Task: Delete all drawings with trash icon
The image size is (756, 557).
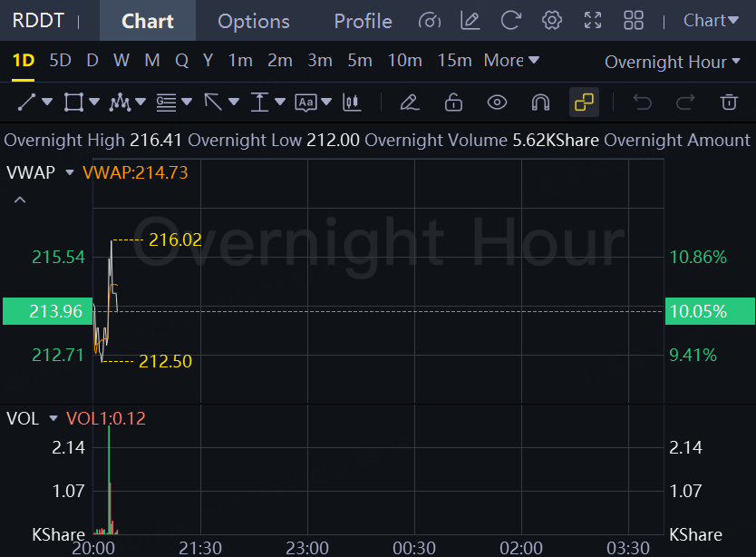Action: pos(729,103)
